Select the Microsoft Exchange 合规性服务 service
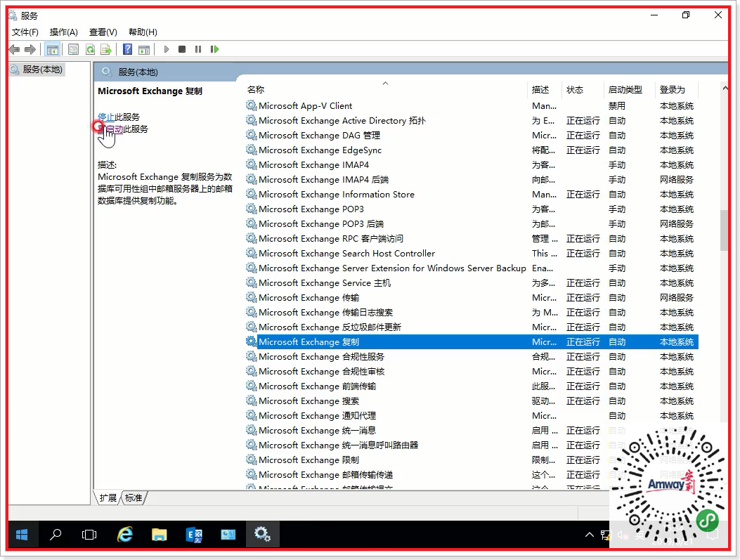 point(472,357)
